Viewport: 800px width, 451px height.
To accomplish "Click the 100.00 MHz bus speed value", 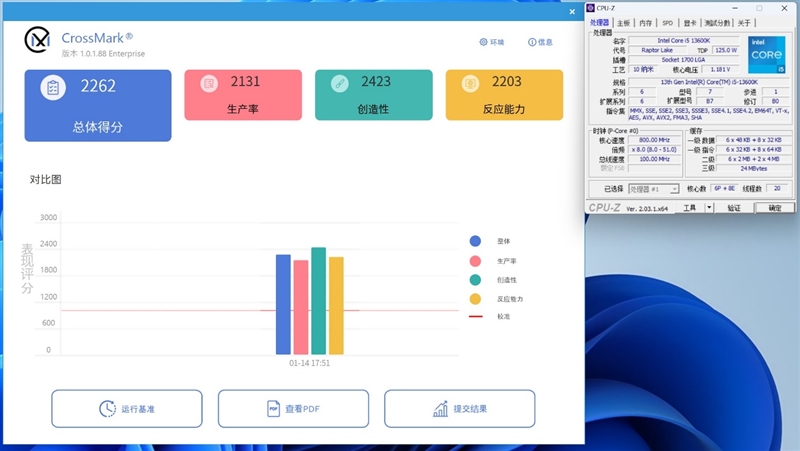I will pos(655,159).
